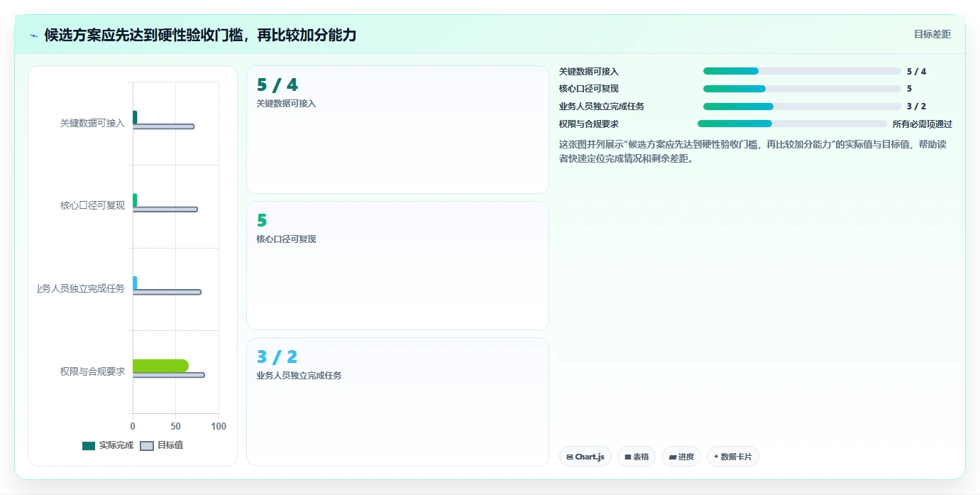
Task: Click the 业务人员独立完成任务 progress bar
Action: click(x=802, y=107)
